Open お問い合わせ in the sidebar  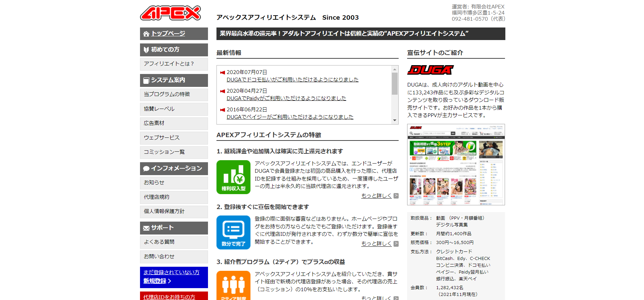pyautogui.click(x=174, y=257)
